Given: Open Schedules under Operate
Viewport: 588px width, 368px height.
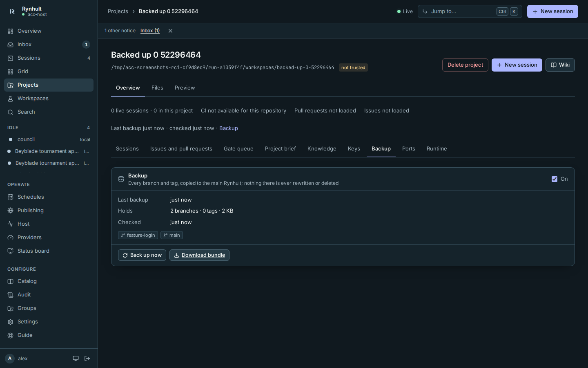Looking at the screenshot, I should click(x=49, y=197).
